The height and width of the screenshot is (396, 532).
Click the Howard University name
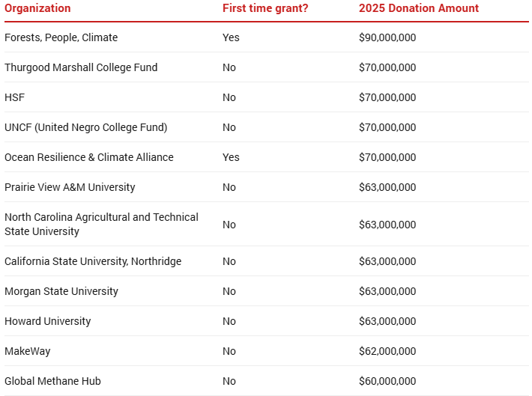47,321
